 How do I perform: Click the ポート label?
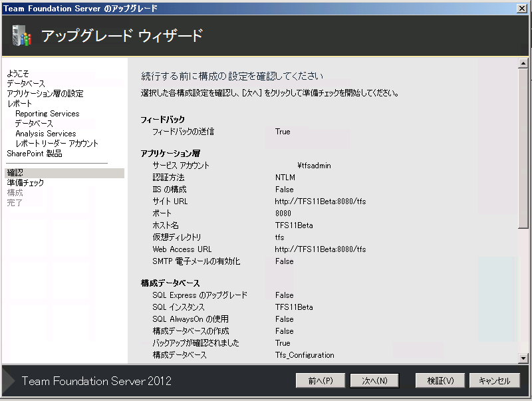pos(162,213)
